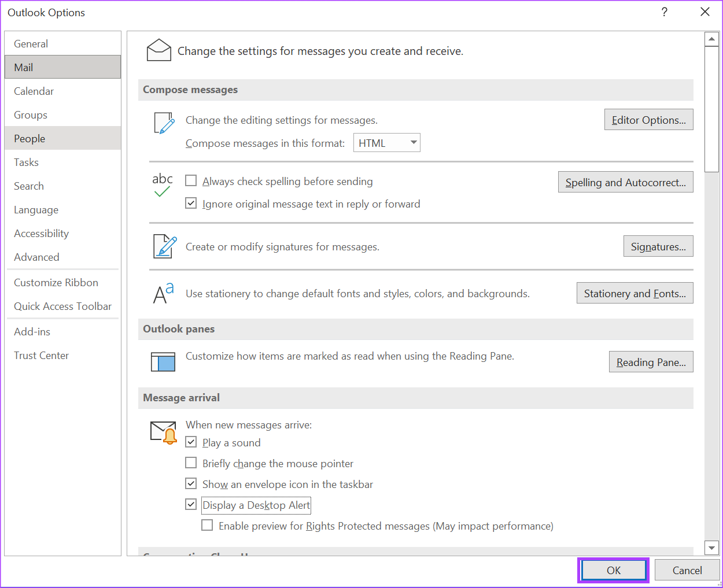The width and height of the screenshot is (723, 588).
Task: Close the Outlook Options dialog
Action: 704,12
